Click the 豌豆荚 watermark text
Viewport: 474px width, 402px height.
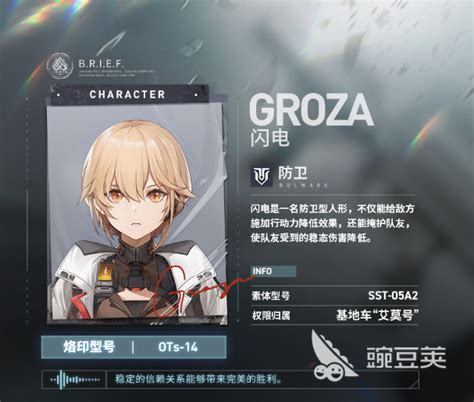pyautogui.click(x=406, y=357)
